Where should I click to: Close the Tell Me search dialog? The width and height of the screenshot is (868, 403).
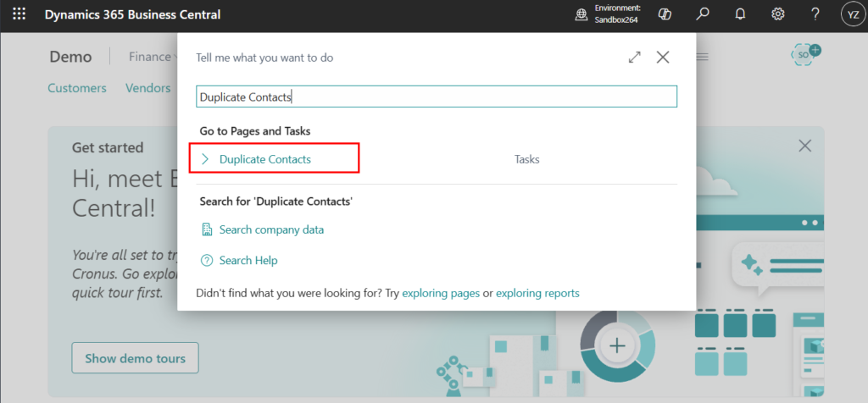click(x=663, y=57)
